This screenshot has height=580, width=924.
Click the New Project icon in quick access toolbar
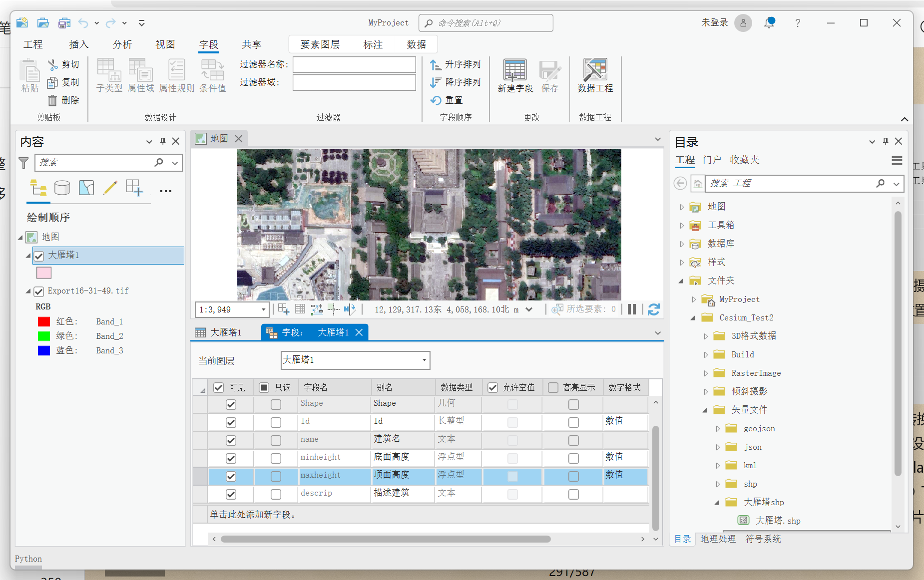click(x=22, y=23)
